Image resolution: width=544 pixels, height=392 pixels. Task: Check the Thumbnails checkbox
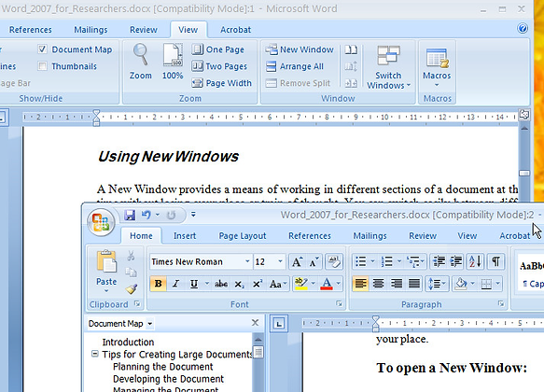click(42, 66)
